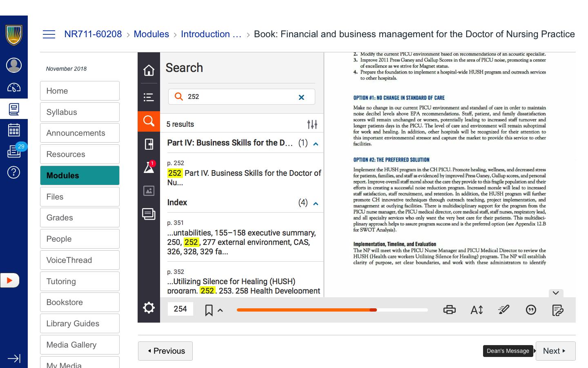Click the search filter settings icon
The image size is (588, 368).
click(x=312, y=124)
